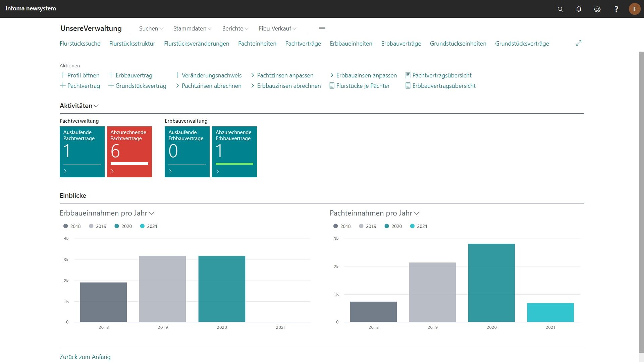644x362 pixels.
Task: Toggle the 2020 legend in Pachteinnahmen chart
Action: tap(393, 226)
